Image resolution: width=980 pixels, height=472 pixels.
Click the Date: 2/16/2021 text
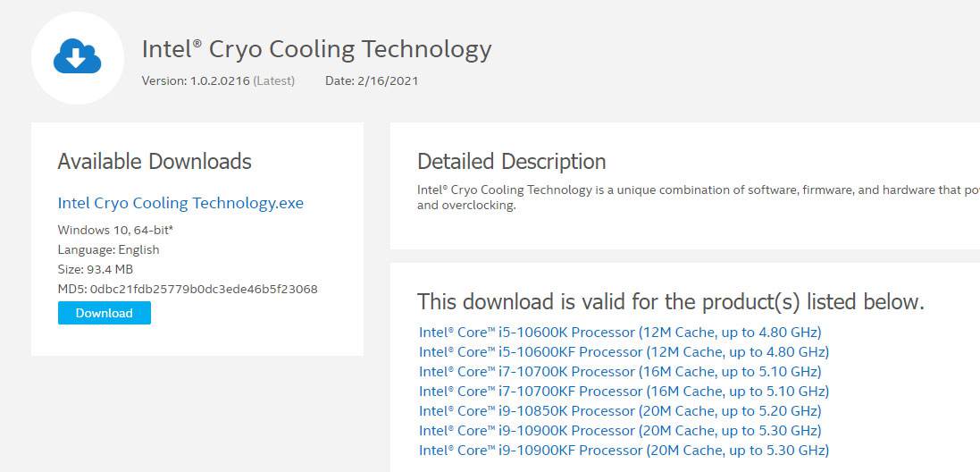tap(372, 80)
